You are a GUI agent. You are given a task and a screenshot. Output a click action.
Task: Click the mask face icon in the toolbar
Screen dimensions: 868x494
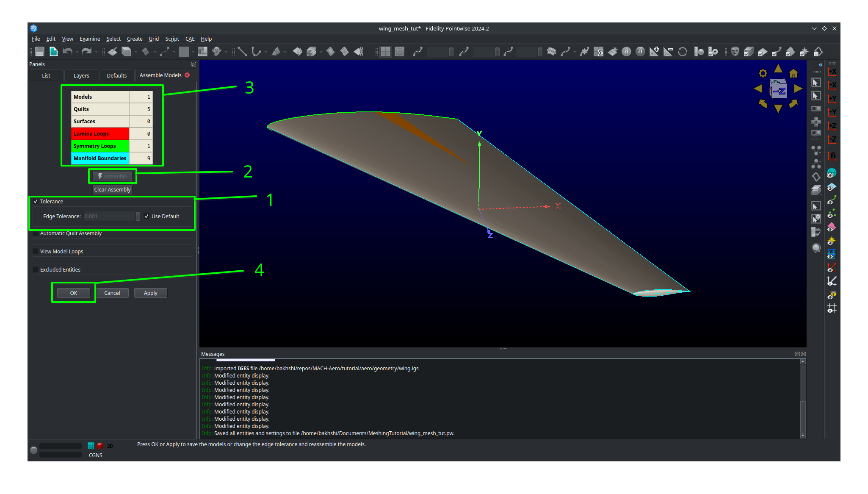click(x=735, y=52)
